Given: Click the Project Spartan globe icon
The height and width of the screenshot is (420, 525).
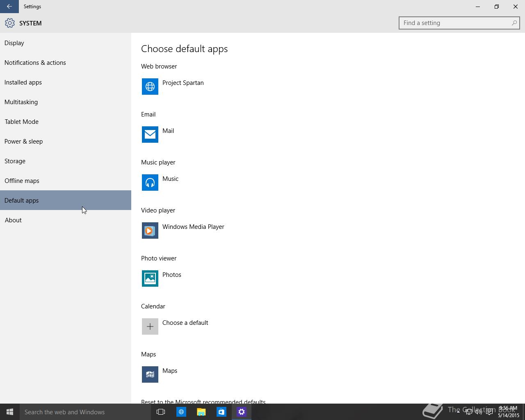Looking at the screenshot, I should coord(150,87).
